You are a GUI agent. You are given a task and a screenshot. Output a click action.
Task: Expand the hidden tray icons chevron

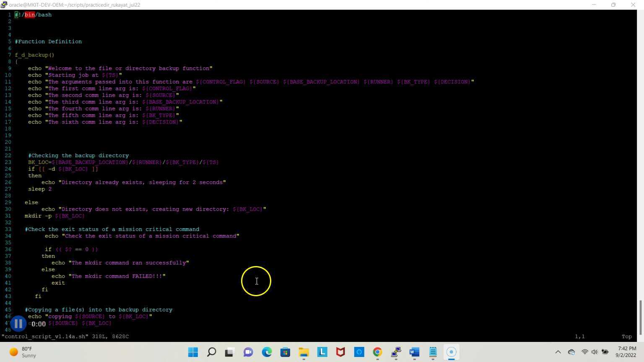[x=558, y=352]
